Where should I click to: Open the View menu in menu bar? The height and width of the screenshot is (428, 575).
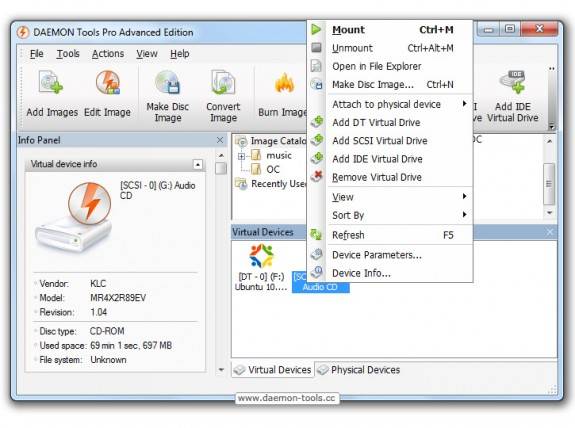pos(147,54)
